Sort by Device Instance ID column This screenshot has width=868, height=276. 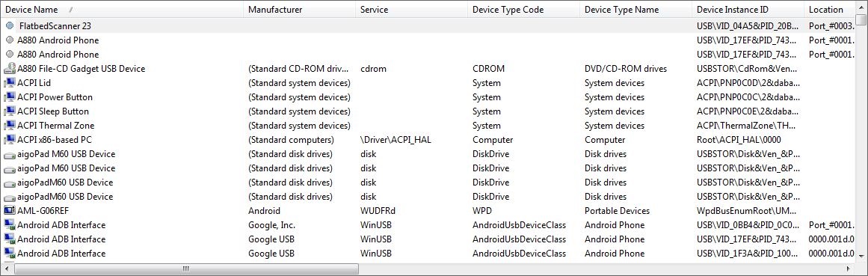(x=748, y=10)
